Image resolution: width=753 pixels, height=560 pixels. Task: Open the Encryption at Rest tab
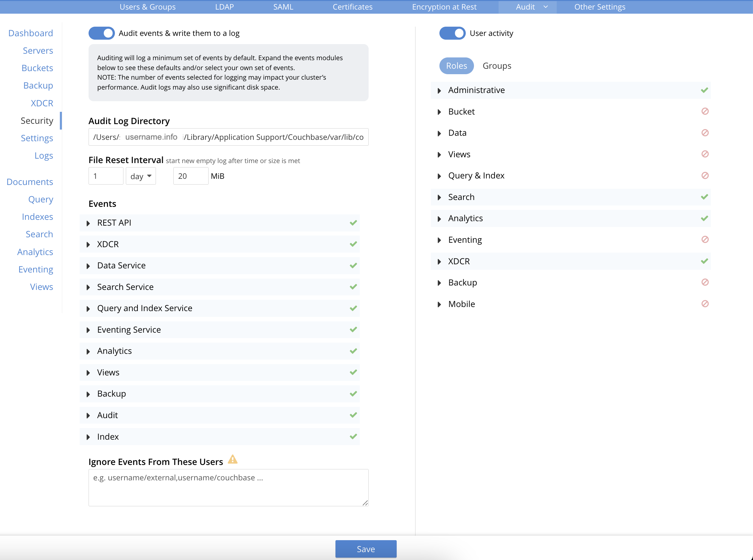coord(444,7)
